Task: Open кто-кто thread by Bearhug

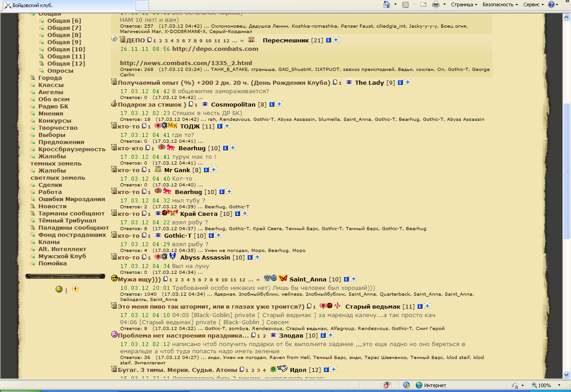Action: 131,148
